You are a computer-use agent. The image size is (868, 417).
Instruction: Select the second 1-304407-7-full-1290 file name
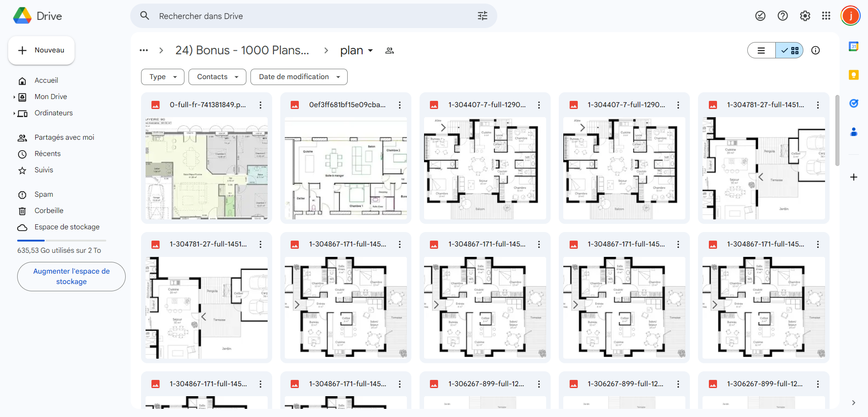(627, 105)
